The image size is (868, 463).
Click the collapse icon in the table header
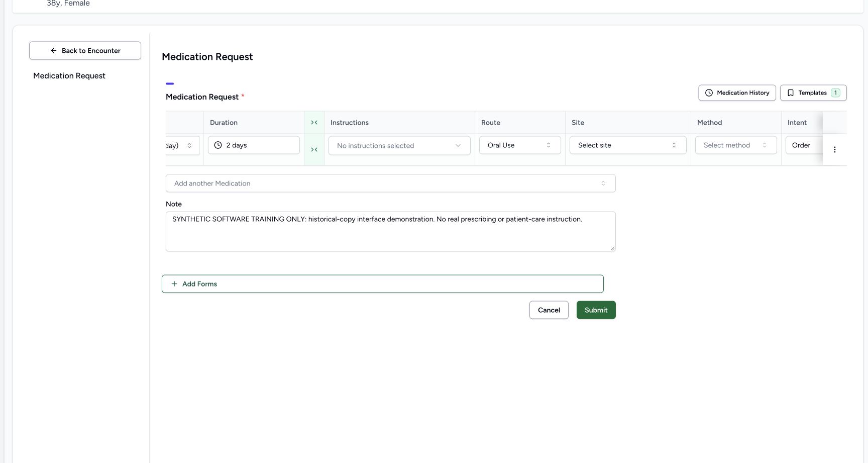click(x=314, y=123)
